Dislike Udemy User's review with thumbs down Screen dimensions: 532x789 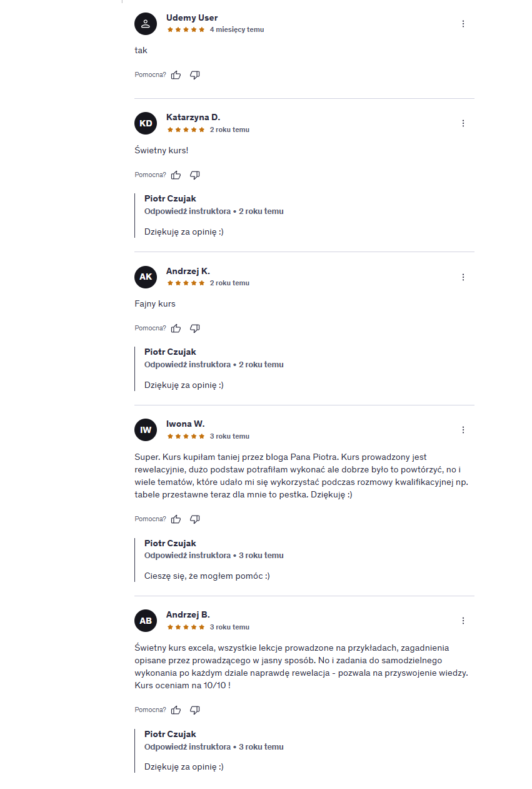click(195, 75)
